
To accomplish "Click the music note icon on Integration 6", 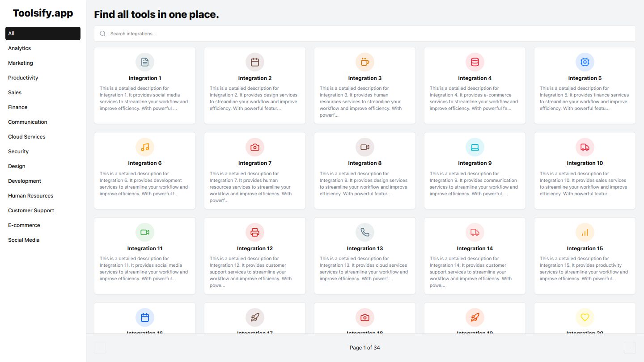I will 145,147.
